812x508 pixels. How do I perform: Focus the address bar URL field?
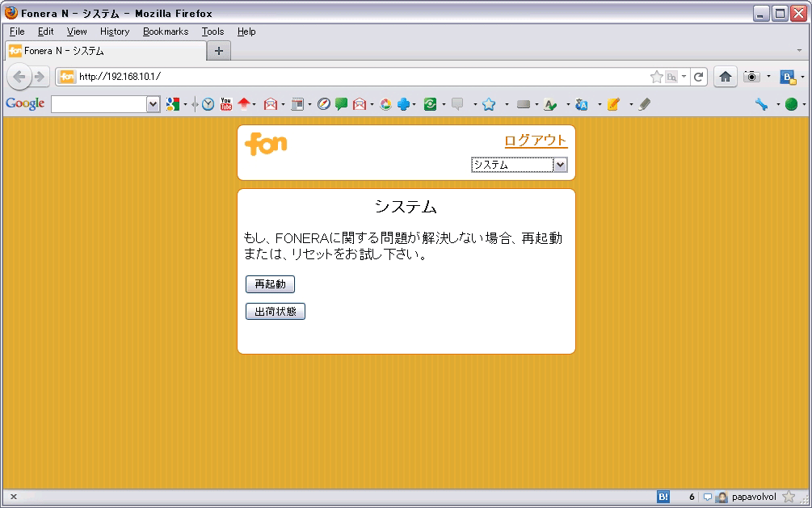(x=363, y=77)
